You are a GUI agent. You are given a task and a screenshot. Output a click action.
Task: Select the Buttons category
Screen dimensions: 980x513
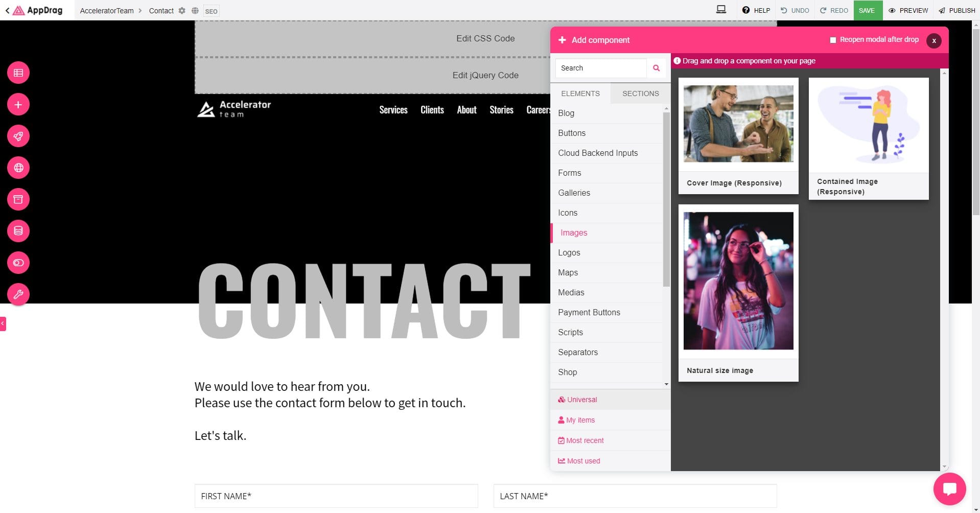pos(606,133)
